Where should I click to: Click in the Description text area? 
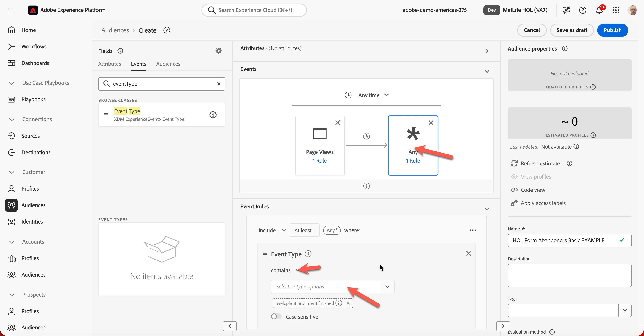pyautogui.click(x=570, y=275)
